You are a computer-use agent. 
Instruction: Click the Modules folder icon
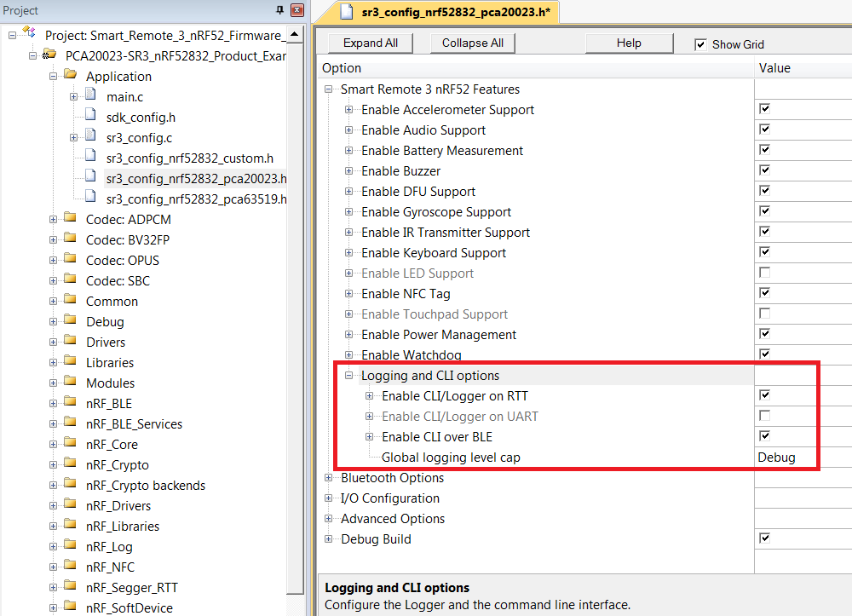click(x=70, y=382)
